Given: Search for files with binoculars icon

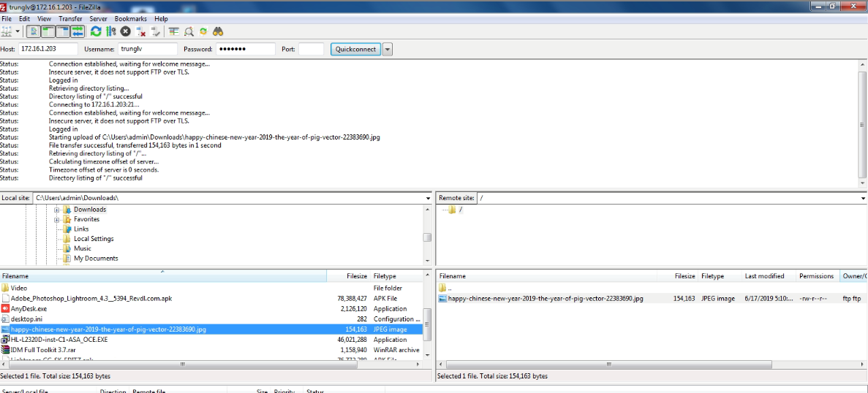Looking at the screenshot, I should (x=218, y=31).
